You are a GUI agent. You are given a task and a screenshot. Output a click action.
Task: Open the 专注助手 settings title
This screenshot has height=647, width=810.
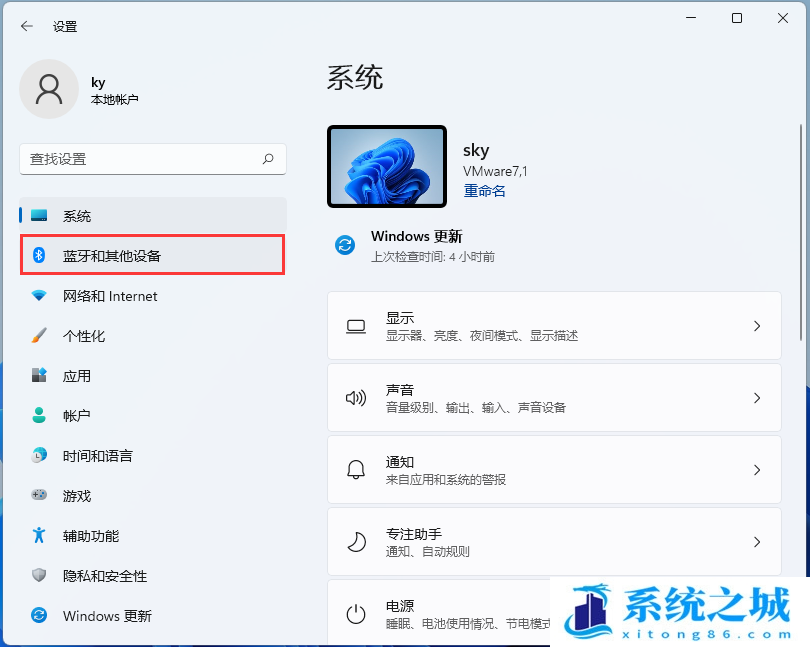[x=414, y=534]
